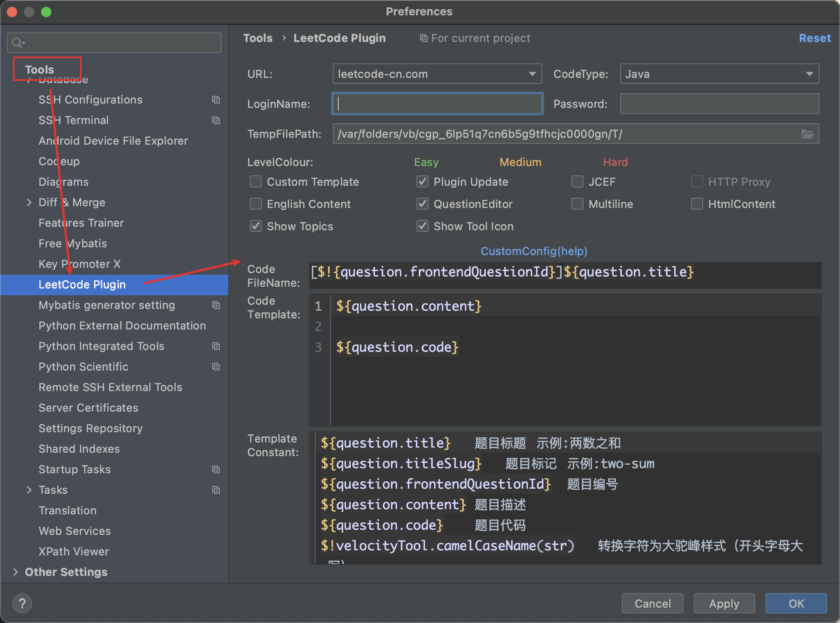Uncheck the Plugin Update checkbox
Screen dimensions: 840x623
pyautogui.click(x=423, y=182)
